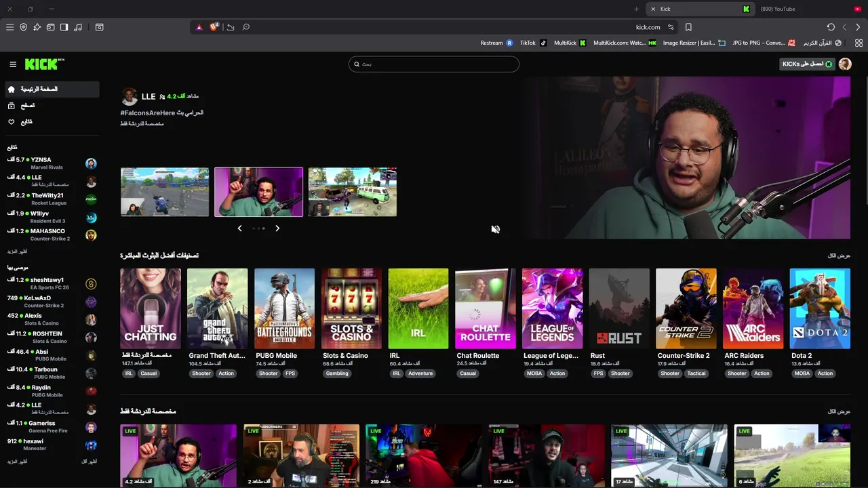Select the Following heart item in sidebar
The height and width of the screenshot is (488, 868).
tap(52, 122)
